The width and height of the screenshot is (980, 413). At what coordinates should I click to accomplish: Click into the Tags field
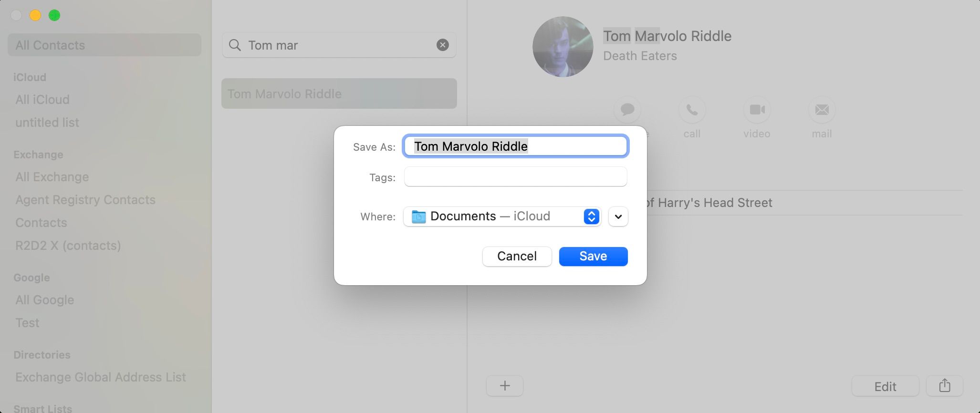[x=515, y=177]
